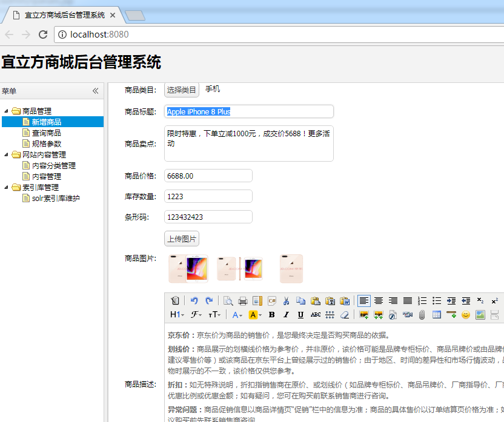Toggle HTML source view in editor
The width and height of the screenshot is (504, 422).
tap(175, 300)
